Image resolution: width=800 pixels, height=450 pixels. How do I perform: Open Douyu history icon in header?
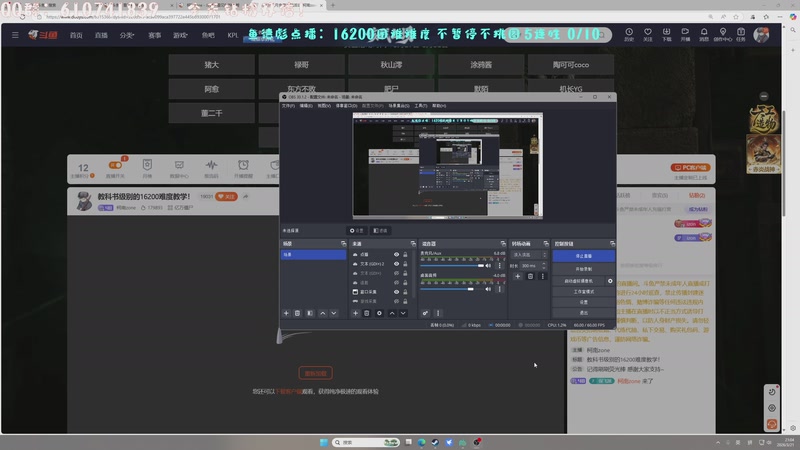click(x=629, y=34)
